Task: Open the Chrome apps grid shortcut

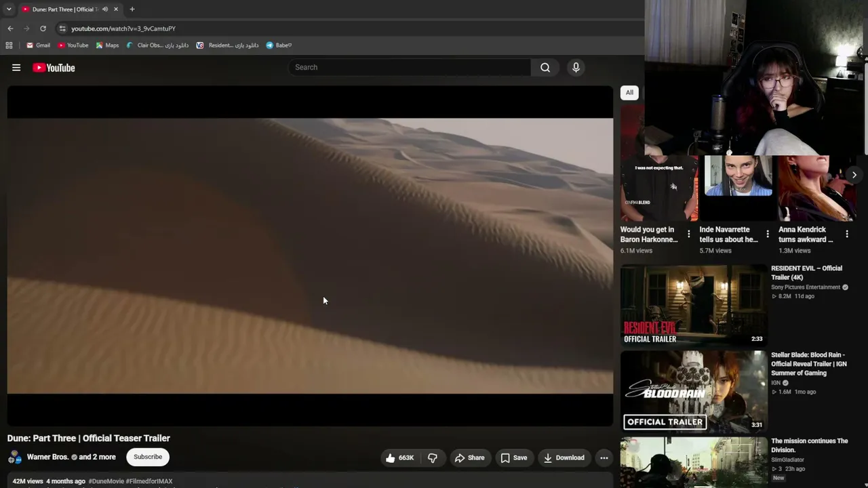Action: tap(9, 45)
